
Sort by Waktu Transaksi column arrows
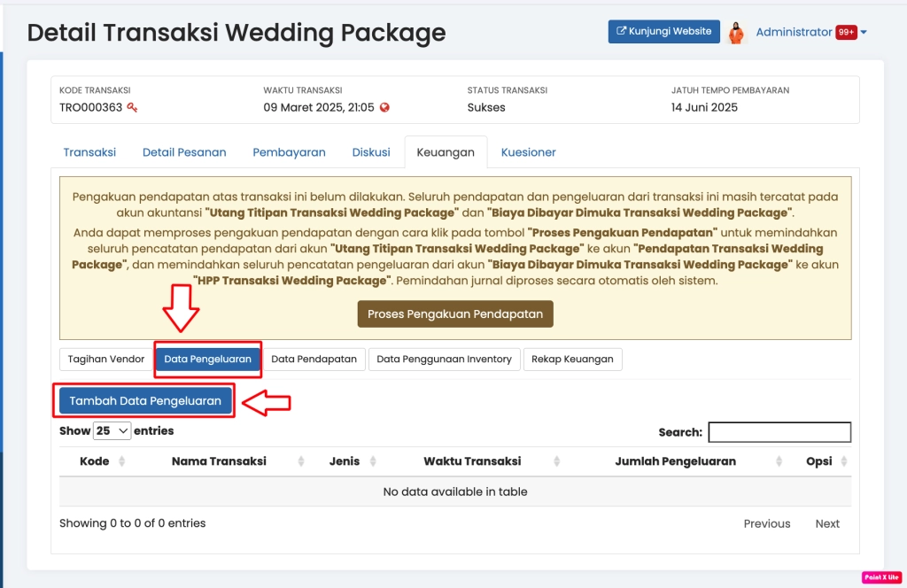pyautogui.click(x=557, y=461)
